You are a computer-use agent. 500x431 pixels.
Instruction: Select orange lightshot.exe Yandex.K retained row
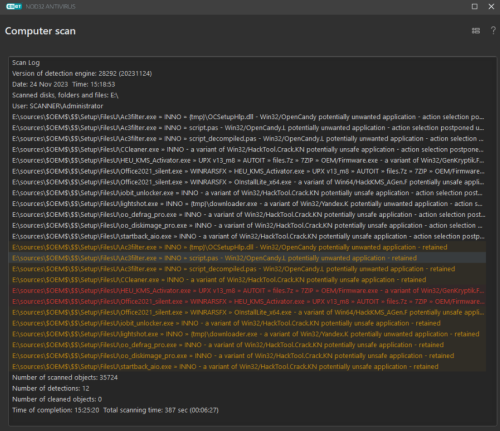coord(246,334)
